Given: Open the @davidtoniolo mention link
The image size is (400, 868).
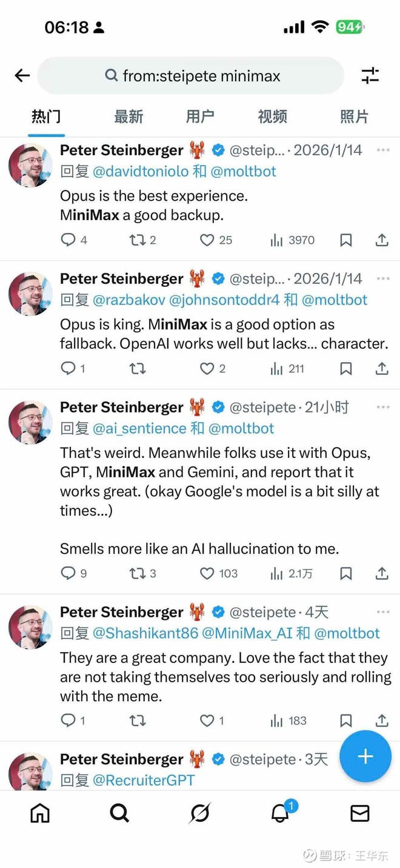Looking at the screenshot, I should (x=141, y=171).
